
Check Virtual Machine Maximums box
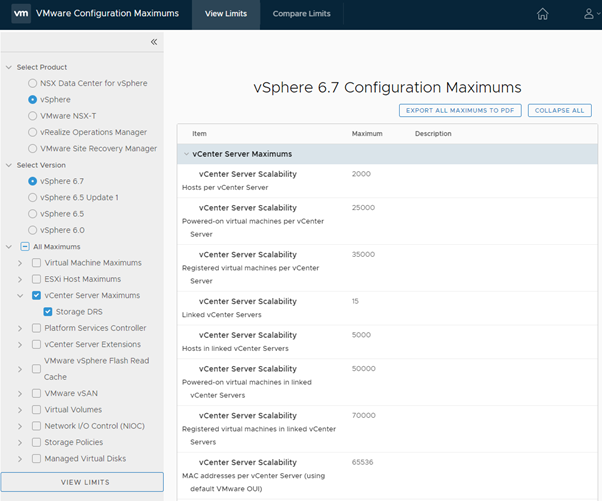coord(36,263)
